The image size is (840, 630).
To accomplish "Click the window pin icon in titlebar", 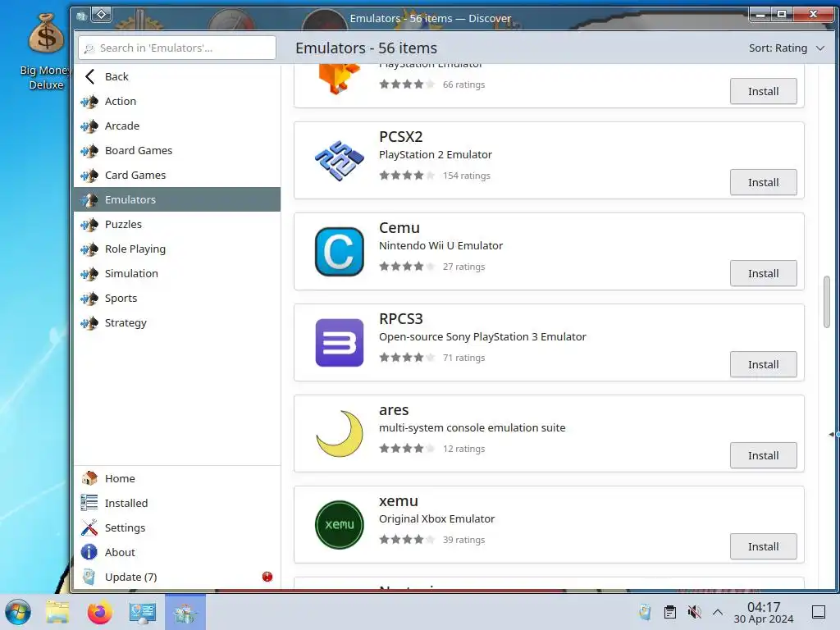I will tap(101, 15).
